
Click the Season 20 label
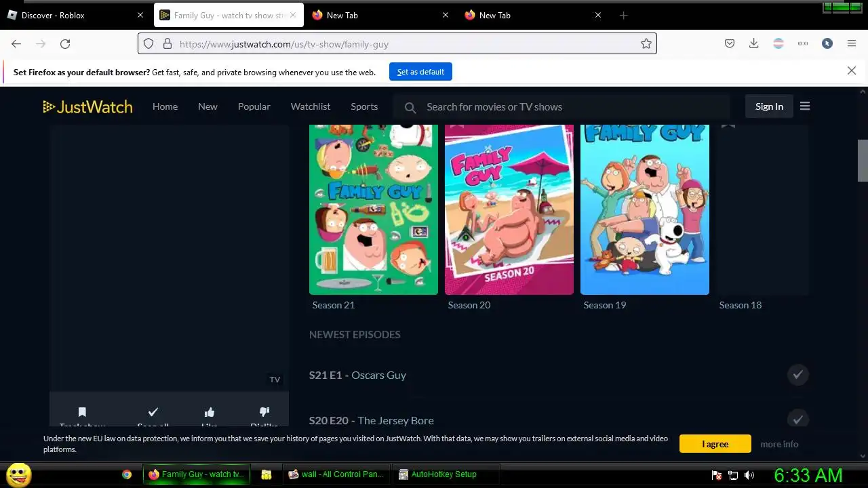(469, 305)
